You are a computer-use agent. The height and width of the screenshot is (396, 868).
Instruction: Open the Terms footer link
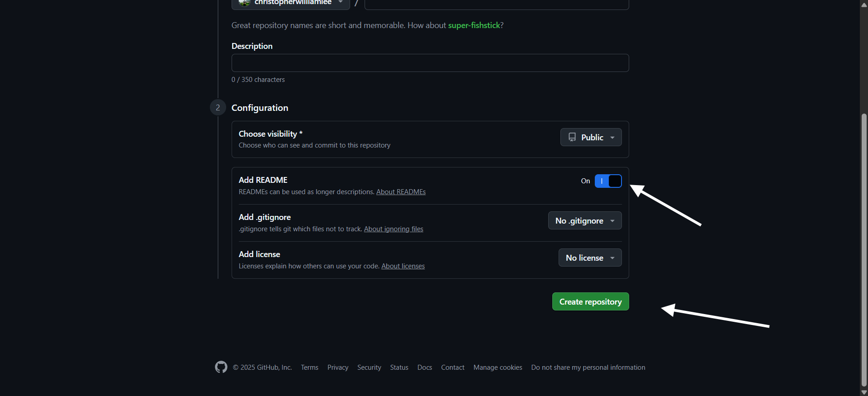(309, 367)
